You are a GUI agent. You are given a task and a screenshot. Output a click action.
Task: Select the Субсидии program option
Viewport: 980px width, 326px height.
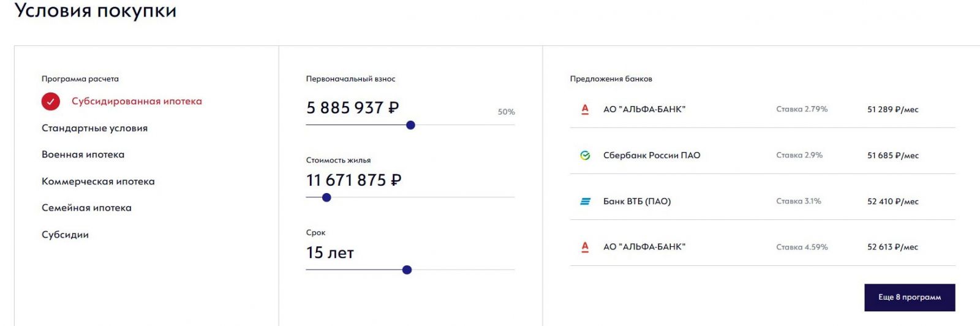[65, 235]
